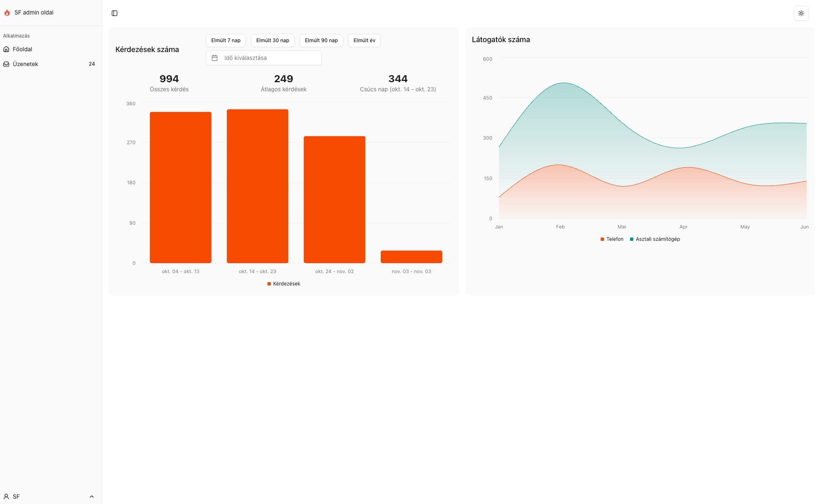Toggle the sidebar panel icon

(x=115, y=13)
